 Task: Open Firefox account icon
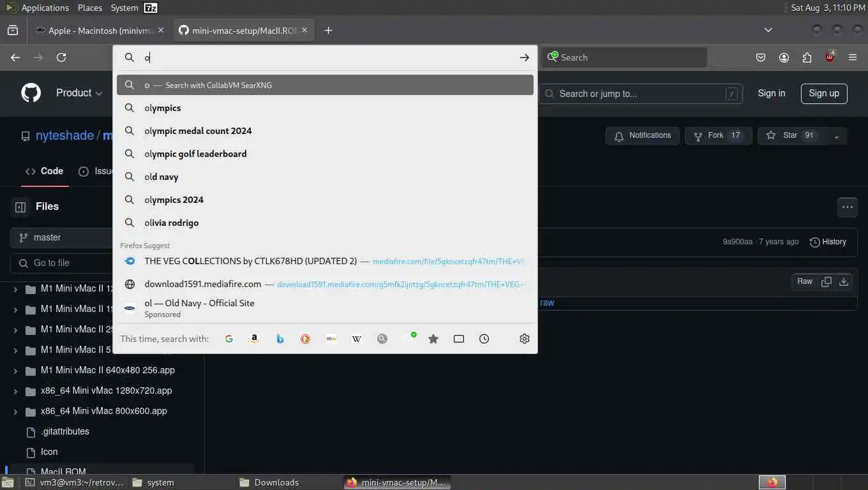pos(784,57)
